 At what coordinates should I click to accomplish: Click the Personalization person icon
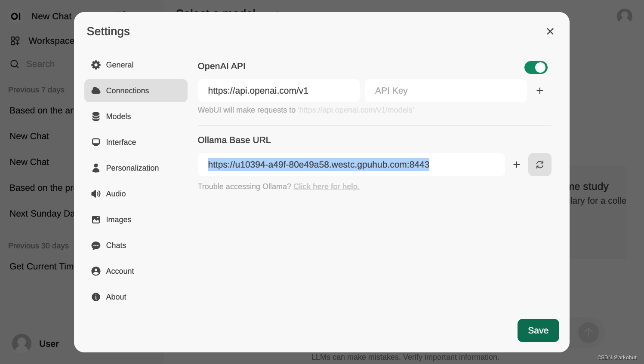coord(96,168)
